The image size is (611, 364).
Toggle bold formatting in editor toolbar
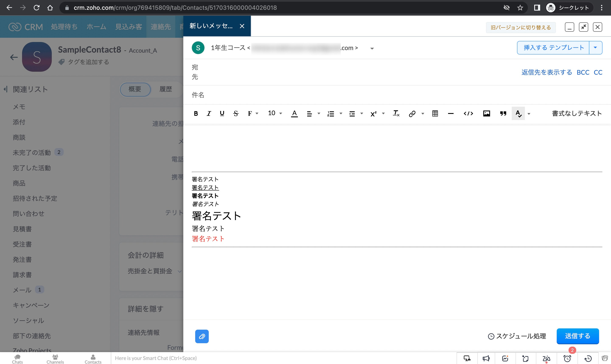point(196,113)
